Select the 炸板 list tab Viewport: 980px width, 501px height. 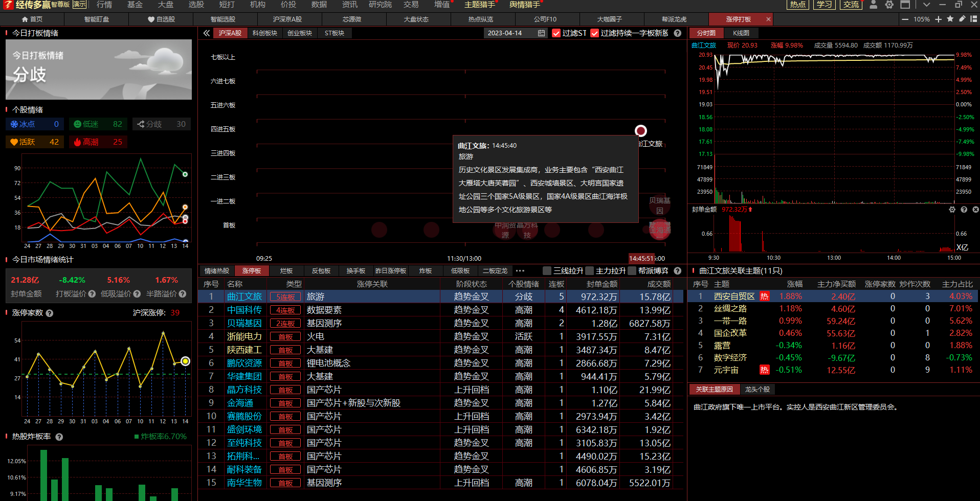tap(426, 271)
